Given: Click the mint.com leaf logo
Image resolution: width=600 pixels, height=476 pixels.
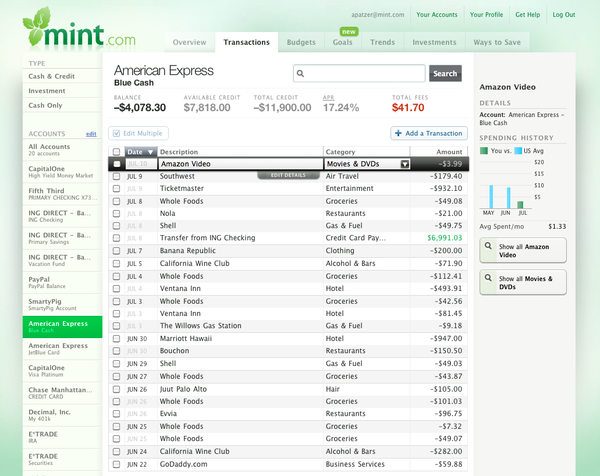Looking at the screenshot, I should [37, 25].
